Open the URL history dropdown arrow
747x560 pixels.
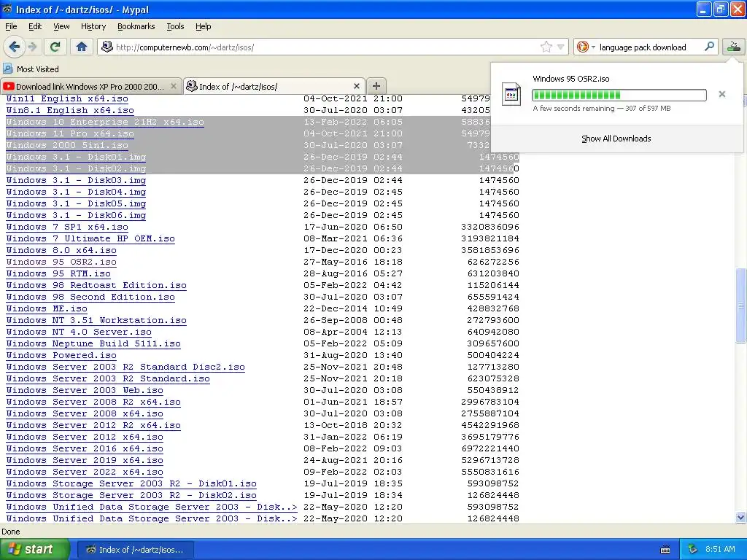561,47
